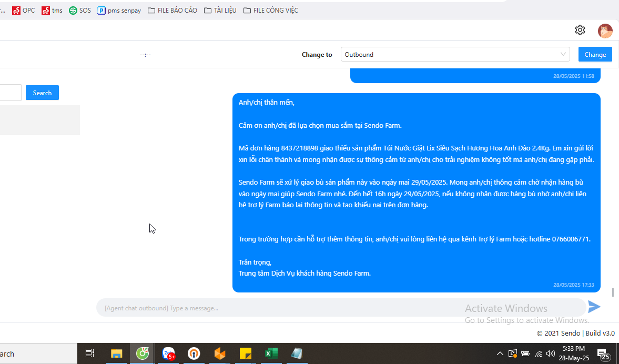Click the 28/05/2025 11:58 message timestamp
This screenshot has height=364, width=619.
(x=574, y=76)
